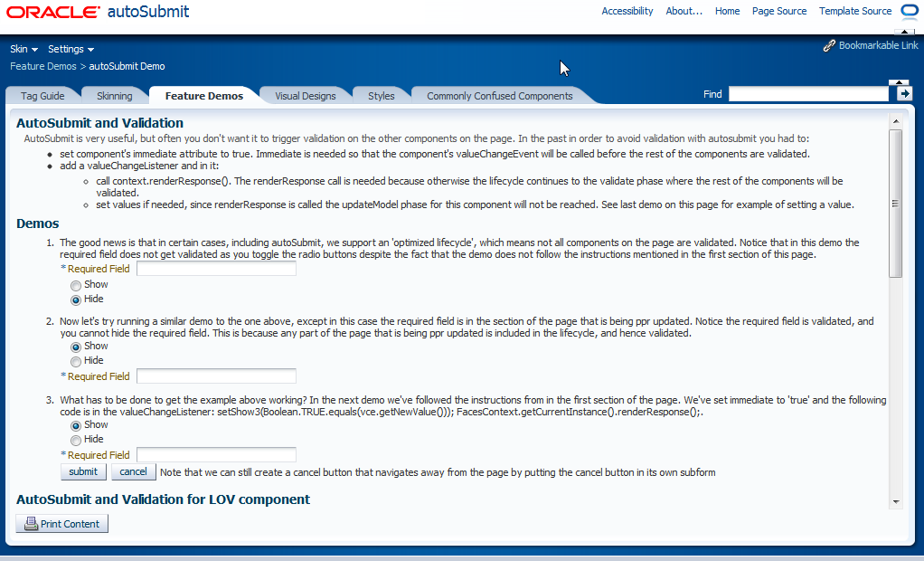The image size is (924, 561).
Task: Click the 'AutoSubmit and Validation' heading
Action: click(99, 123)
